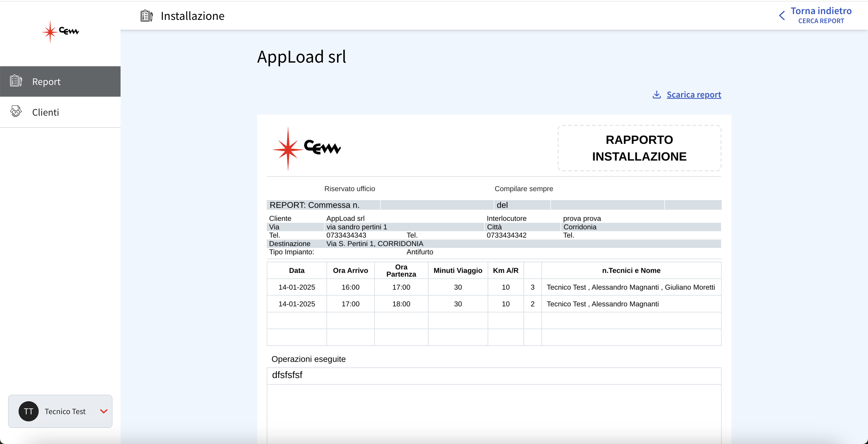Click the 'via sandro pertini 1' address value
868x444 pixels.
(357, 227)
